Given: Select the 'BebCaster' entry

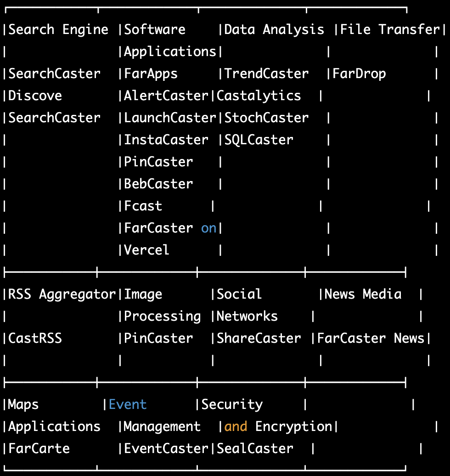Looking at the screenshot, I should (158, 184).
